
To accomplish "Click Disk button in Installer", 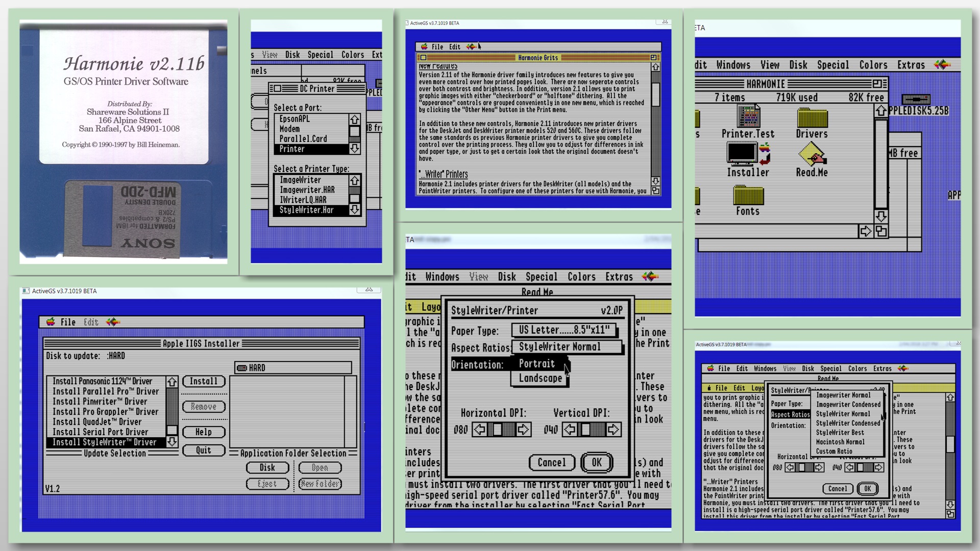I will pos(267,468).
